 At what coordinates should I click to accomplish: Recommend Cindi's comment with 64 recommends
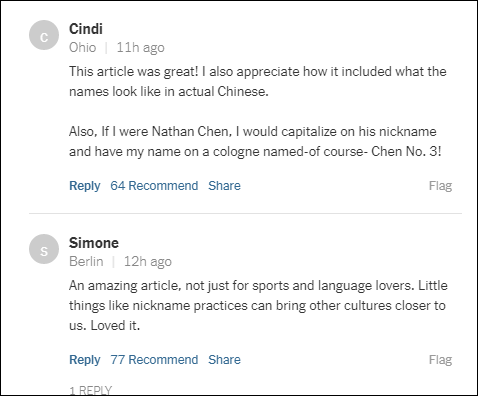154,186
